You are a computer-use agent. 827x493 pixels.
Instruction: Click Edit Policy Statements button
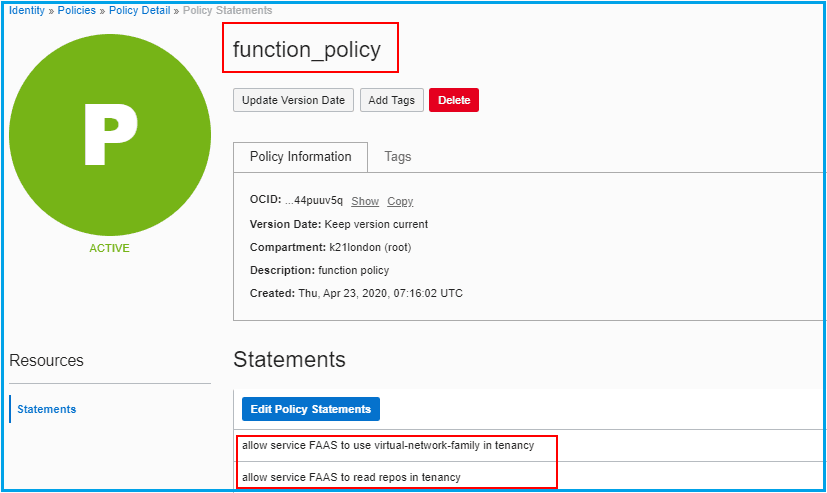[x=311, y=409]
